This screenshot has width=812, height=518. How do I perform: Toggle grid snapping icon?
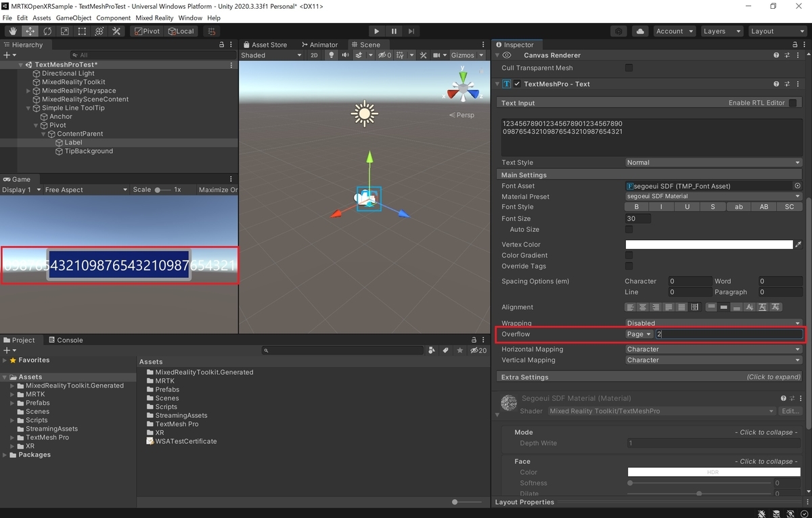211,31
